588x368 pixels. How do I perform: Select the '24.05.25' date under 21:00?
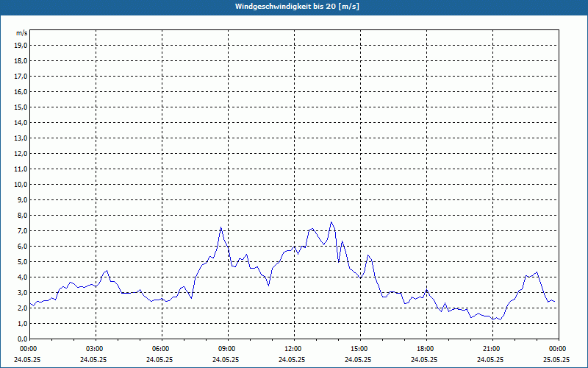pyautogui.click(x=490, y=359)
